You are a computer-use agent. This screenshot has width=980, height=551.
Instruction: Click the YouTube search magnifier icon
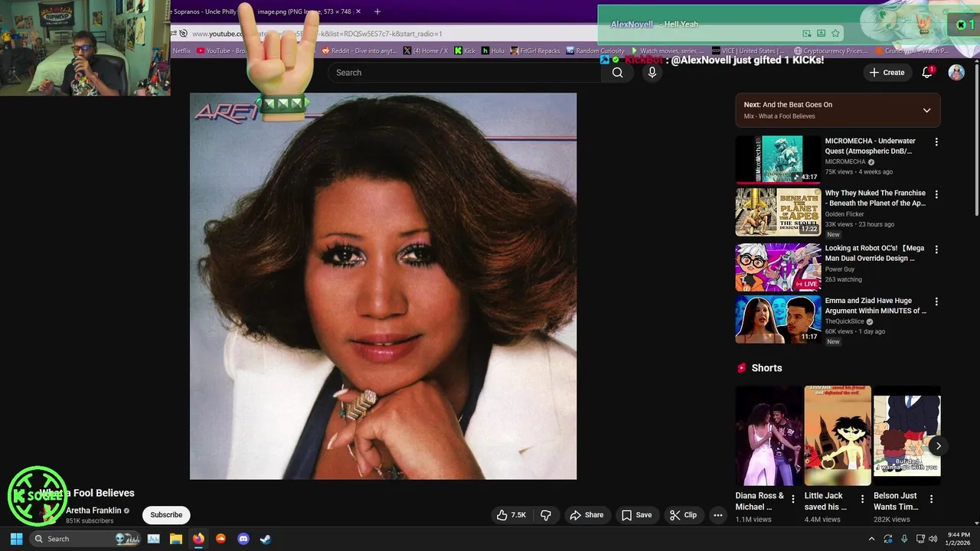click(617, 73)
